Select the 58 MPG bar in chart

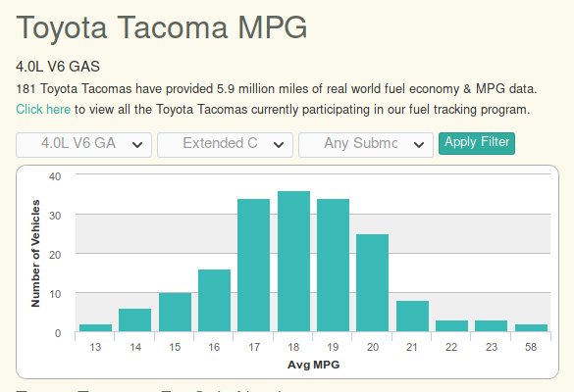tap(531, 328)
